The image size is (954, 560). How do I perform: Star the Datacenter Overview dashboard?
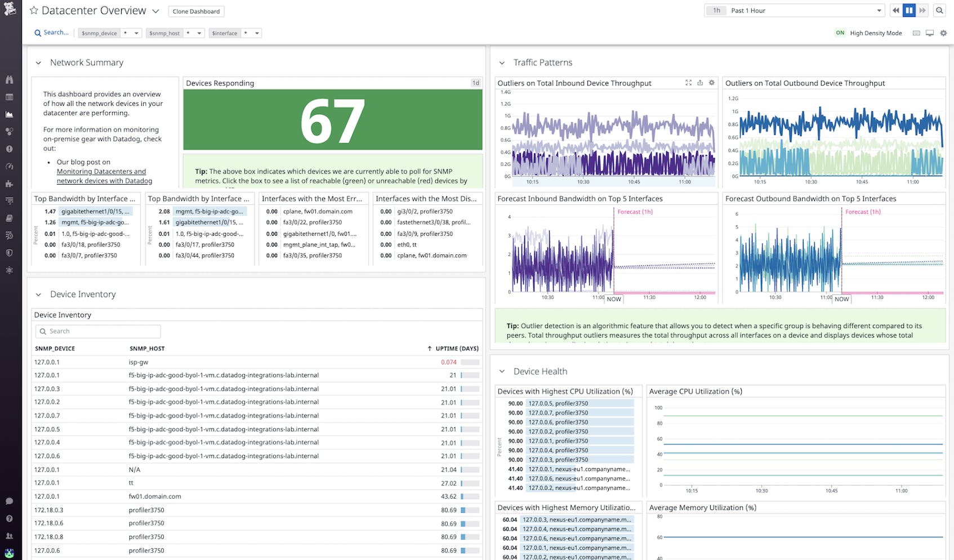coord(34,10)
